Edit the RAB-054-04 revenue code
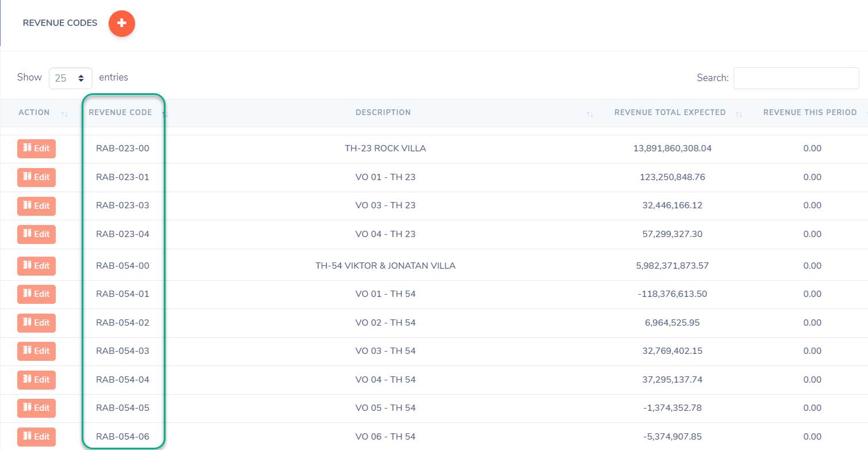The image size is (868, 450). 36,380
